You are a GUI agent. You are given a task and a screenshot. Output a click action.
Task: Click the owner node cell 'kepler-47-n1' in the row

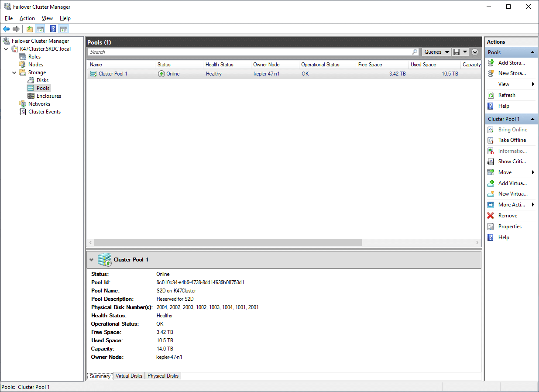click(267, 74)
